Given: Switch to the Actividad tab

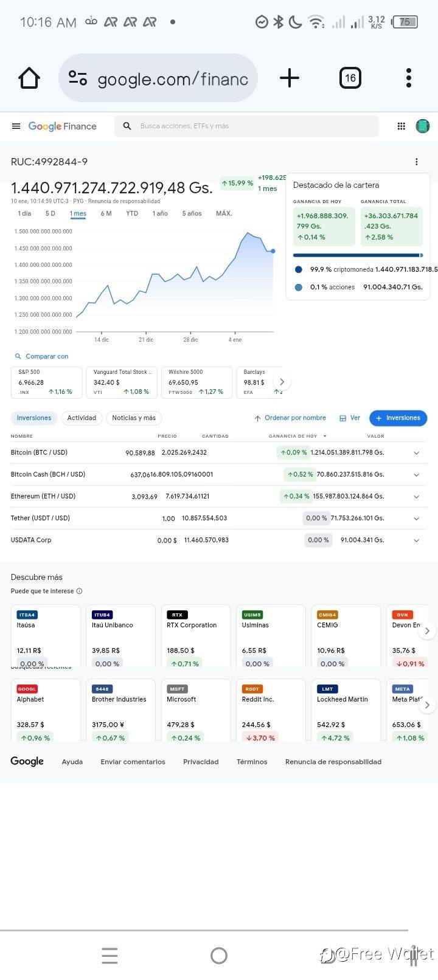Looking at the screenshot, I should point(82,418).
